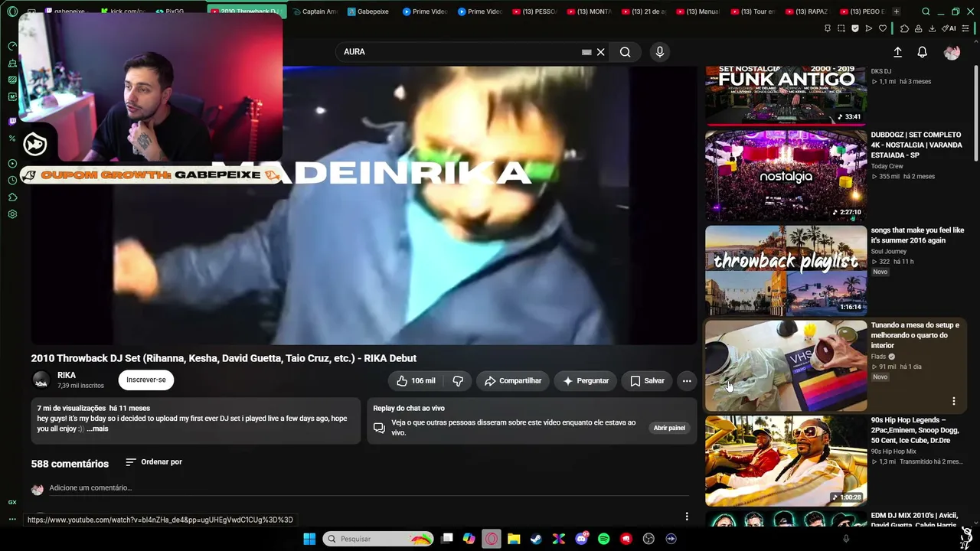Viewport: 980px width, 551px height.
Task: Switch to the Gabepeixe browser tab
Action: (x=367, y=11)
